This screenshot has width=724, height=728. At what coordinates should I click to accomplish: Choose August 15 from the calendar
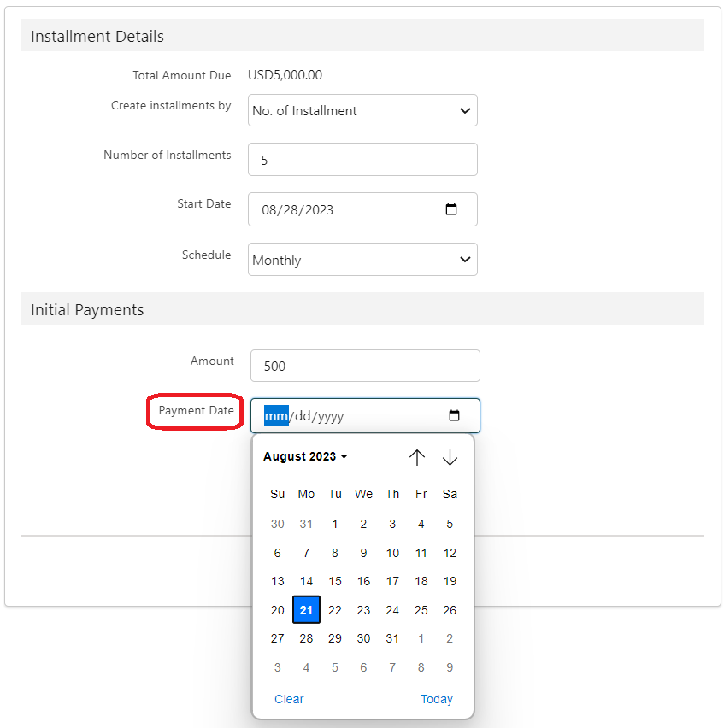tap(335, 581)
